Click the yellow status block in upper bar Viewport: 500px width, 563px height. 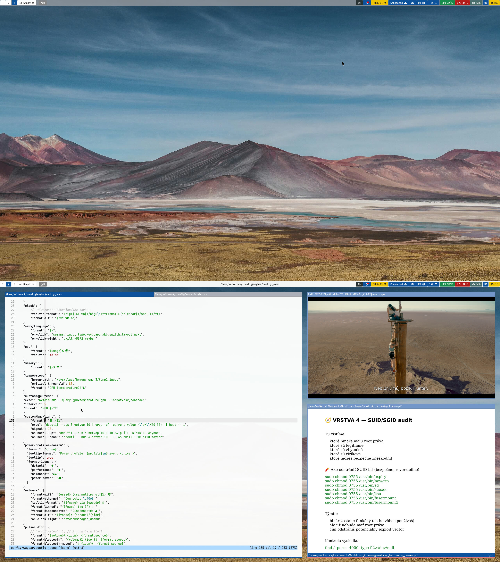[379, 3]
